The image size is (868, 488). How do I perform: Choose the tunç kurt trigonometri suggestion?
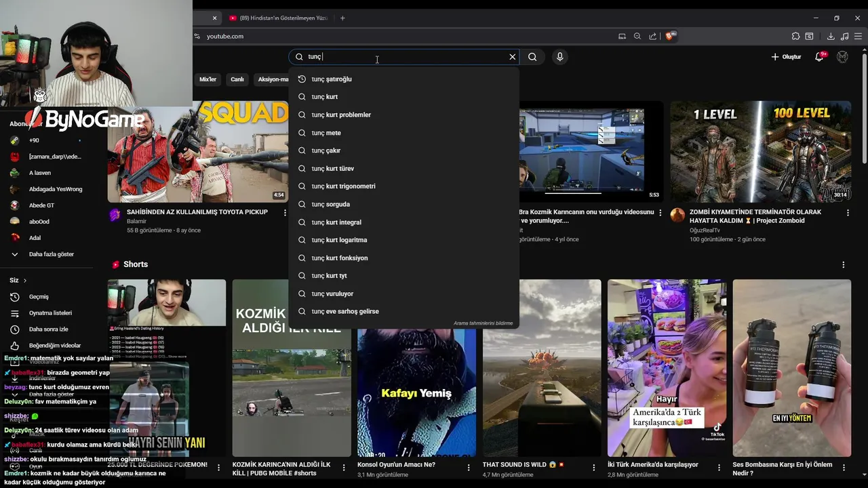[403, 186]
